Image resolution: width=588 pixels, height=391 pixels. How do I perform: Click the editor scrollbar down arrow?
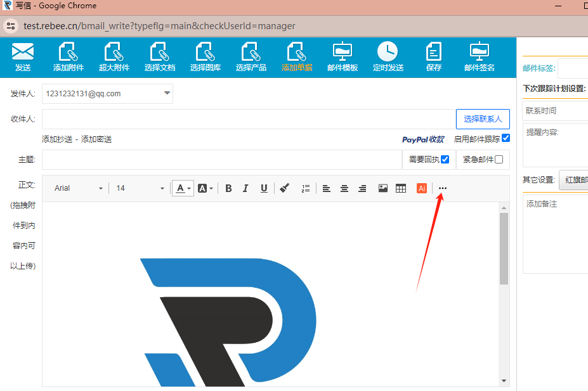(x=504, y=381)
